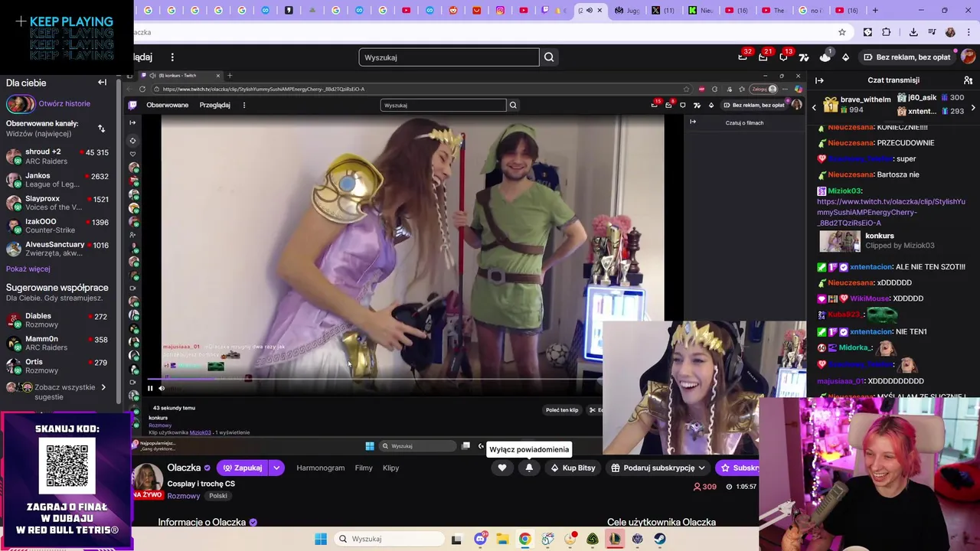Open Diables suggested channel

[57, 320]
